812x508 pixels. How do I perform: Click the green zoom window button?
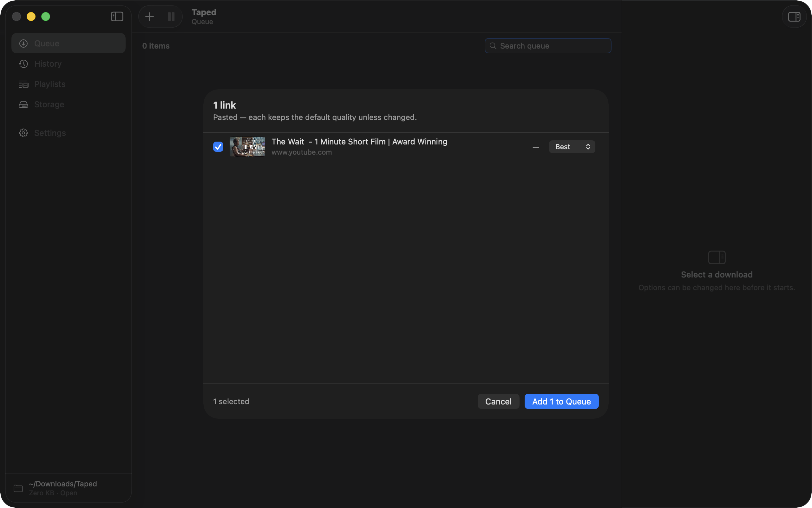(x=46, y=17)
